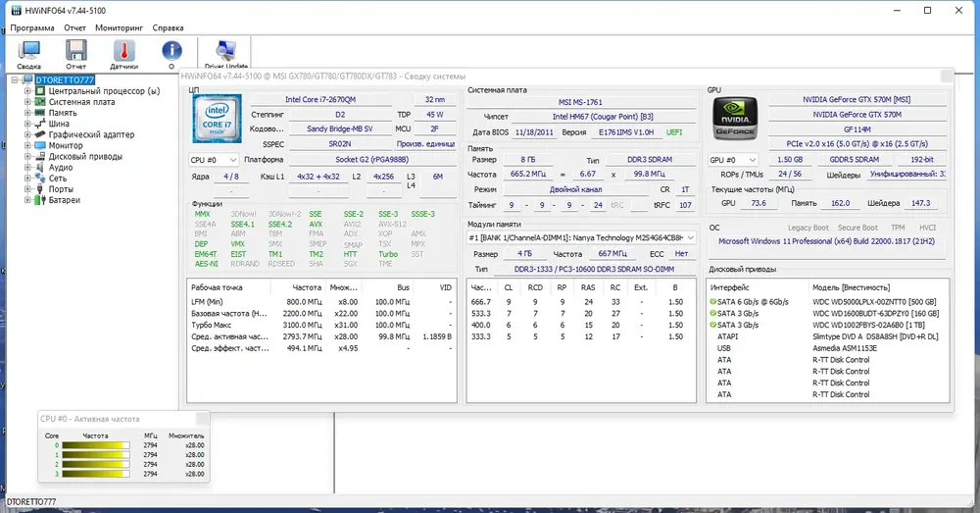
Task: Open the Справка menu
Action: pos(168,27)
